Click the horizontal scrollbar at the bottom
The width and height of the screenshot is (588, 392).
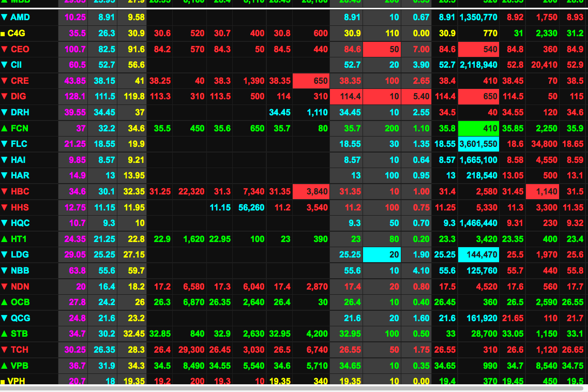290,388
